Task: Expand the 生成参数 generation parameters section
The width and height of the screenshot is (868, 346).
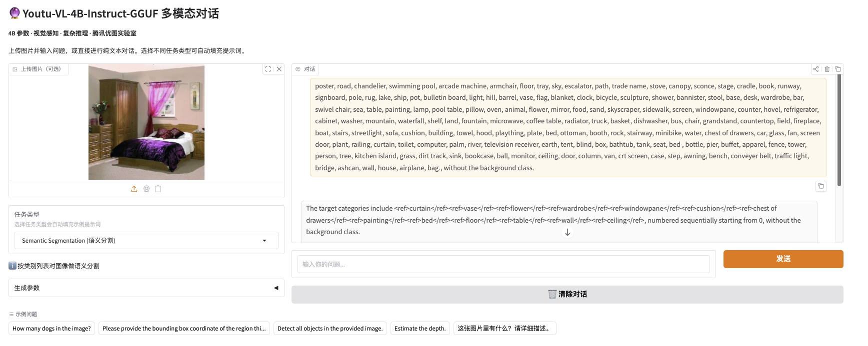Action: [x=146, y=288]
